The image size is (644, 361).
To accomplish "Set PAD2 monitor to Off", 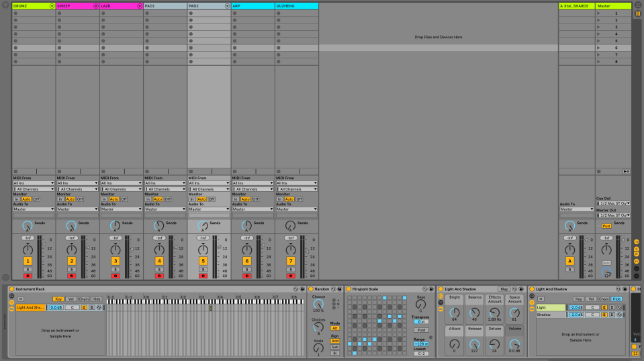I will point(212,199).
